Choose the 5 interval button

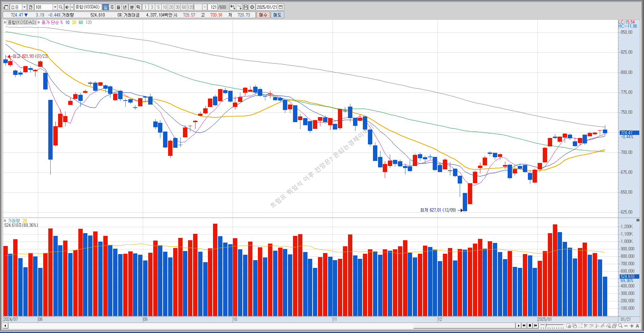tap(158, 7)
